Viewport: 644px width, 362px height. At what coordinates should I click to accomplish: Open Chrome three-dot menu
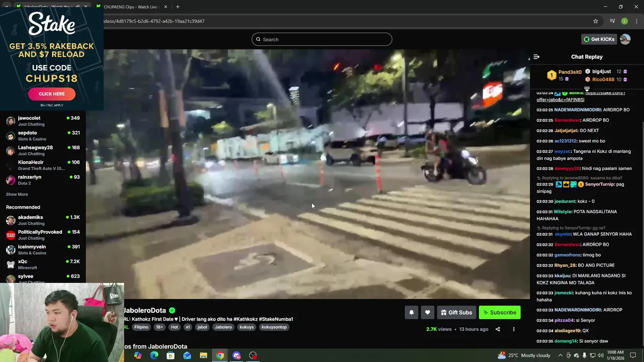point(636,21)
